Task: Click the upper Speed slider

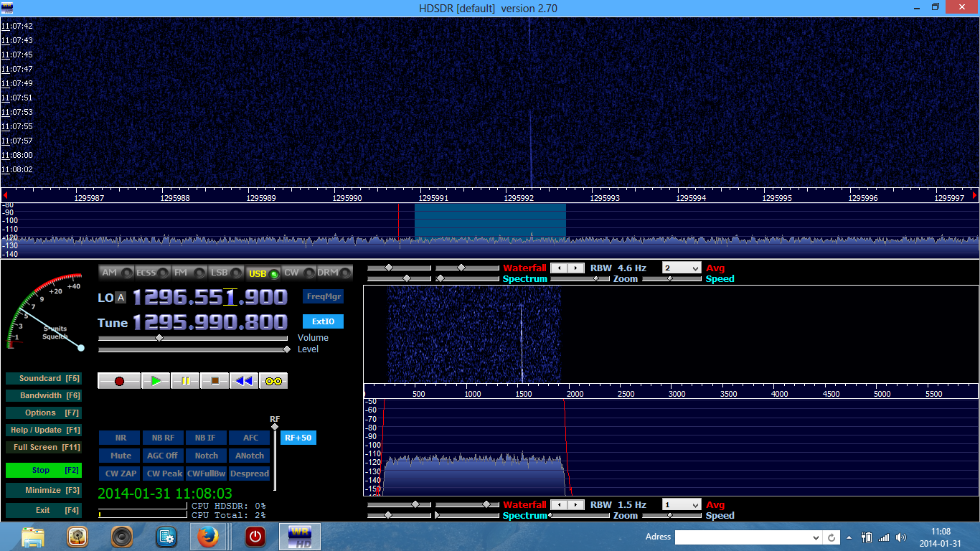Action: coord(672,278)
